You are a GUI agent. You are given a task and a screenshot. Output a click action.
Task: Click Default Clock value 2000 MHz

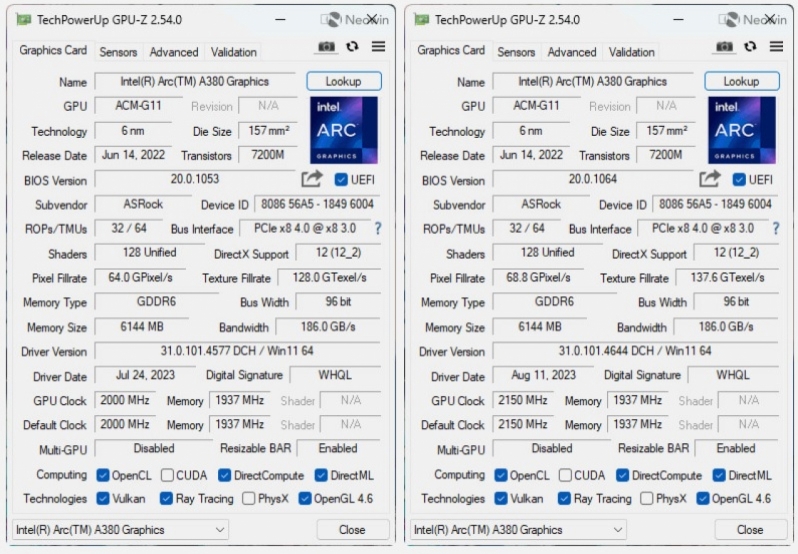click(125, 425)
